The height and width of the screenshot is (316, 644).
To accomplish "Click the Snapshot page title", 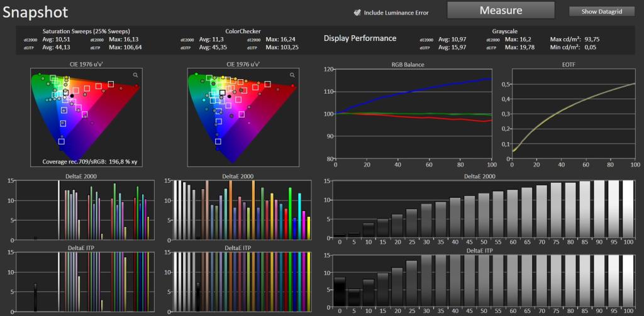I will click(35, 13).
